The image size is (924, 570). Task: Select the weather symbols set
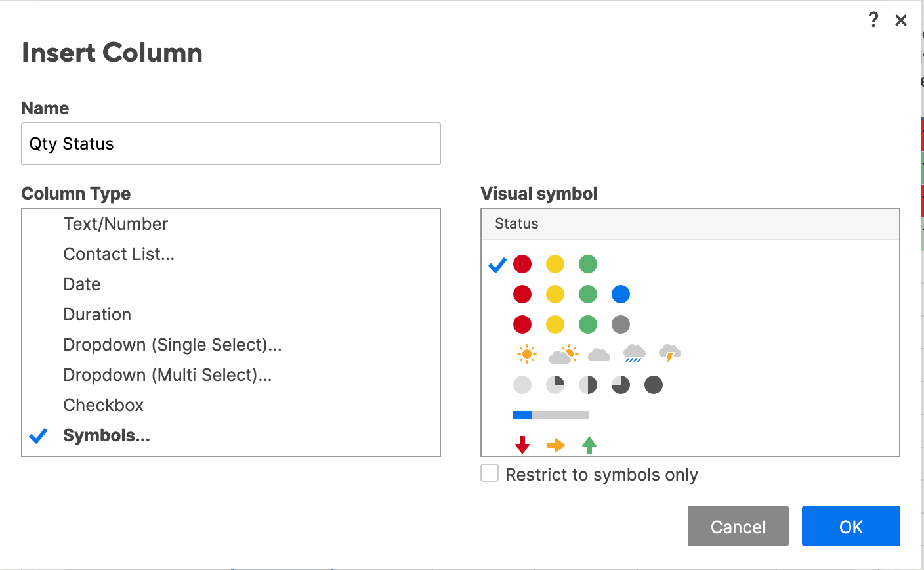[598, 355]
